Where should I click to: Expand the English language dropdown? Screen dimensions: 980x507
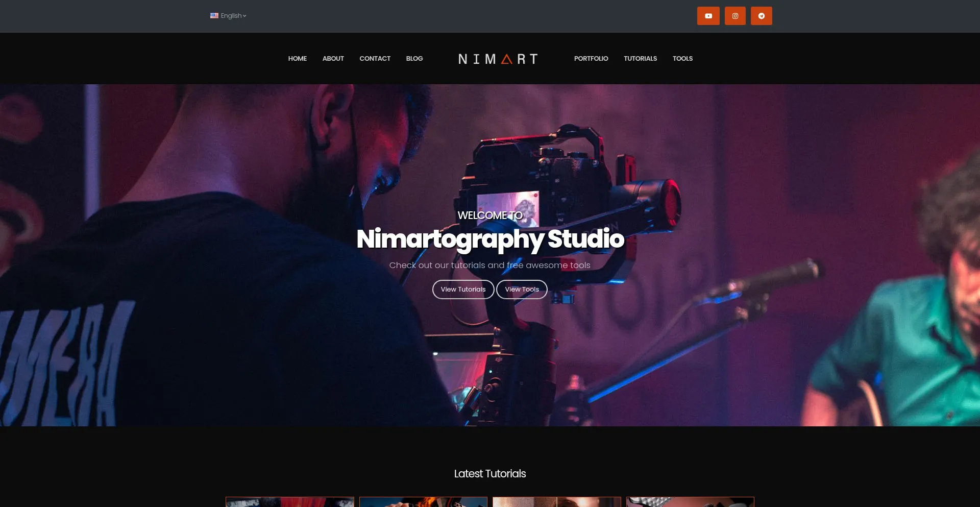(x=233, y=16)
